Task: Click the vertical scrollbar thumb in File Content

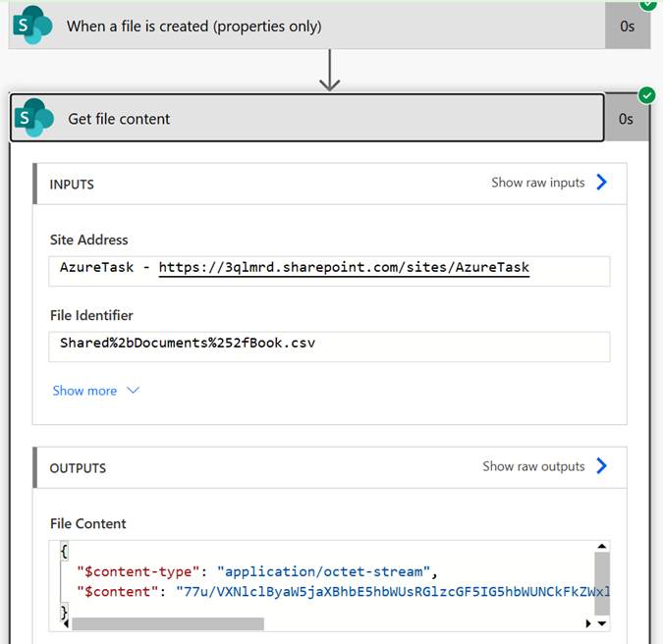Action: pyautogui.click(x=602, y=583)
